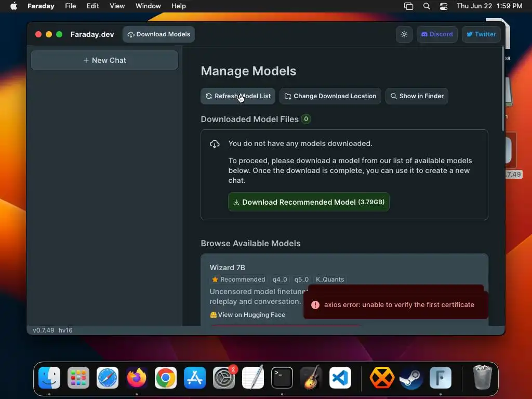The image size is (532, 399).
Task: Launch Safari from the Dock
Action: 108,378
